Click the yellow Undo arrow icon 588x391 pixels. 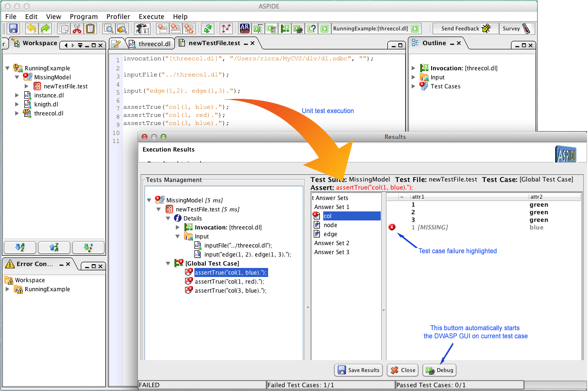pyautogui.click(x=31, y=29)
